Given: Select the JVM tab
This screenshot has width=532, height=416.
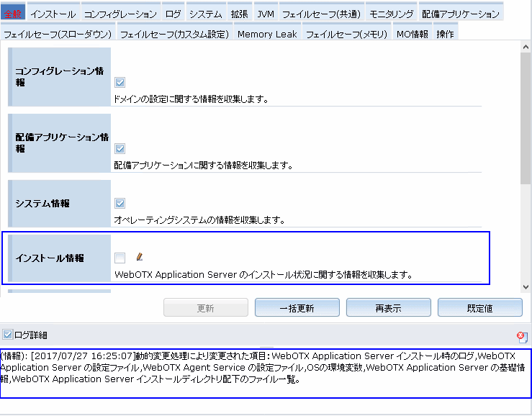Looking at the screenshot, I should (264, 14).
